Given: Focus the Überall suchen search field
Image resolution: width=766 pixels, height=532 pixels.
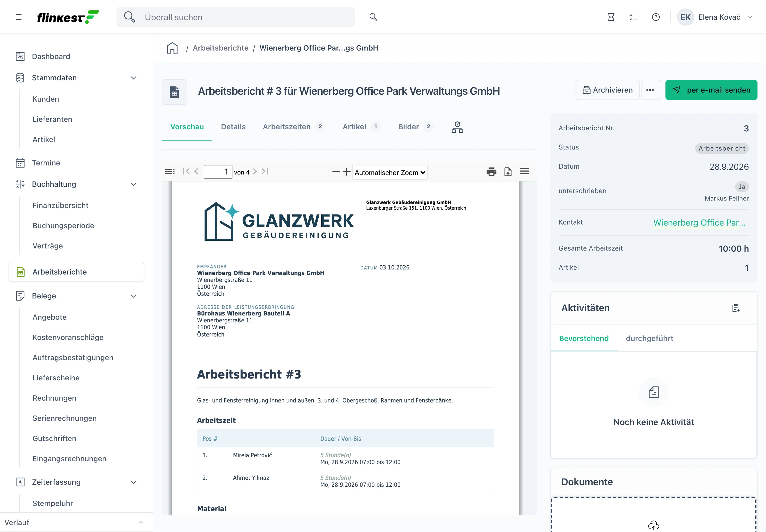Looking at the screenshot, I should click(235, 17).
